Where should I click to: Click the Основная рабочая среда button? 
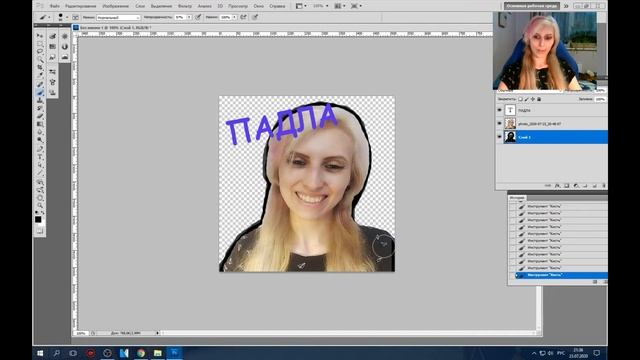click(531, 6)
